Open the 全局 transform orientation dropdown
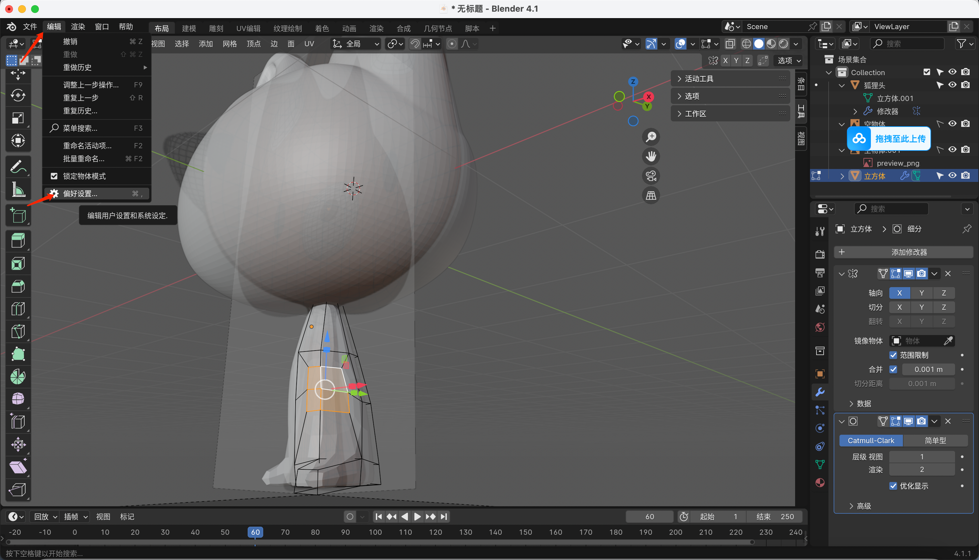This screenshot has height=560, width=979. coord(356,44)
